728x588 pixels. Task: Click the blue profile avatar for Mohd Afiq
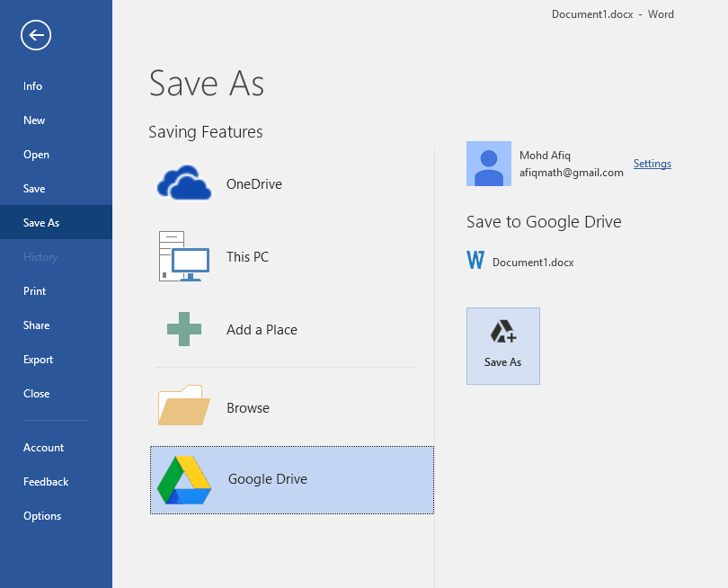[x=488, y=164]
